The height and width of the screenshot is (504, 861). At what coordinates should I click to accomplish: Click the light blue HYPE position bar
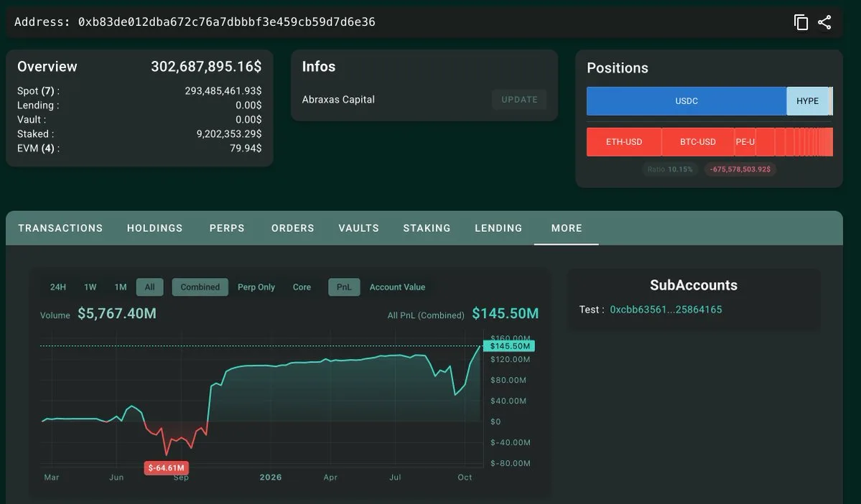coord(807,101)
